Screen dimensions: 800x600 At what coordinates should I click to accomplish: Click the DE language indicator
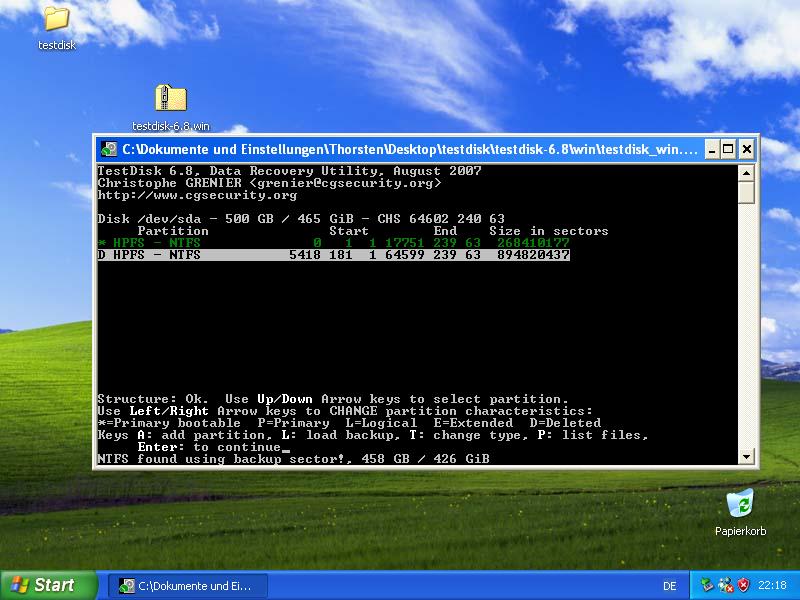pyautogui.click(x=669, y=586)
